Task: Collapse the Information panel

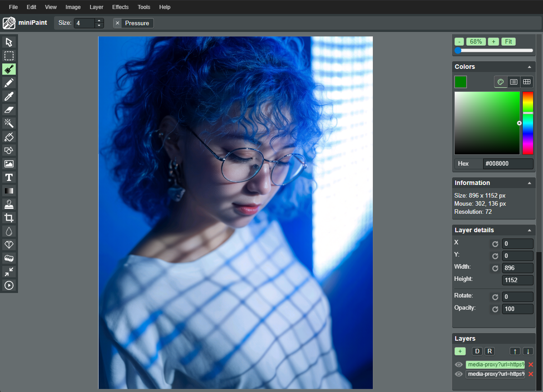Action: point(529,183)
